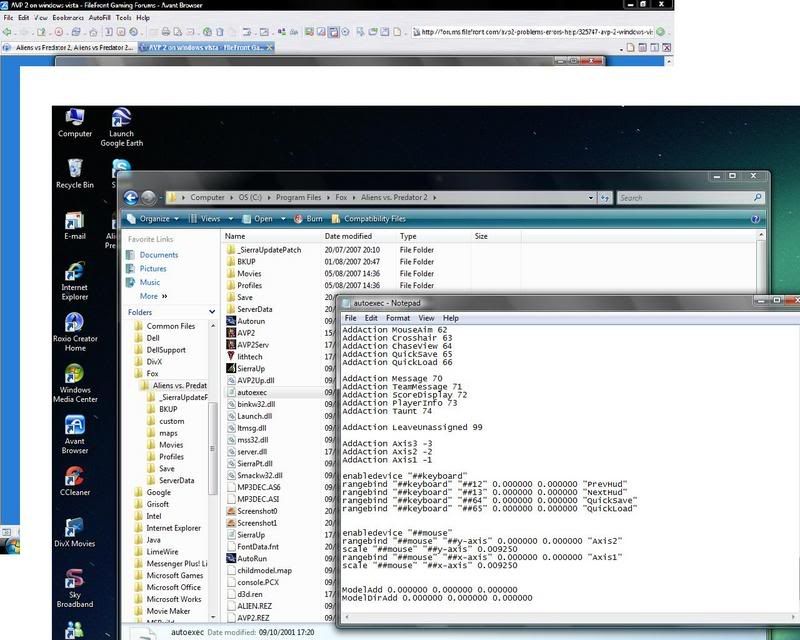The height and width of the screenshot is (640, 800).
Task: Collapse the Folders pane chevron
Action: pyautogui.click(x=212, y=312)
